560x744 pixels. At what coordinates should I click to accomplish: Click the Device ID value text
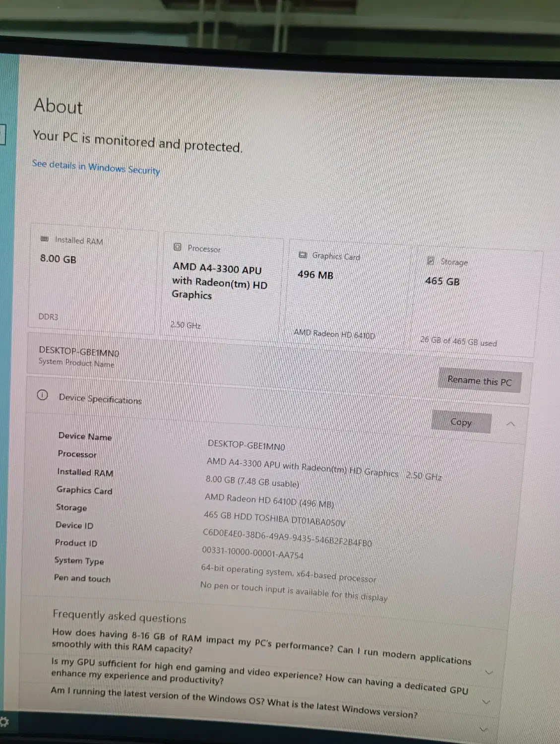[287, 538]
